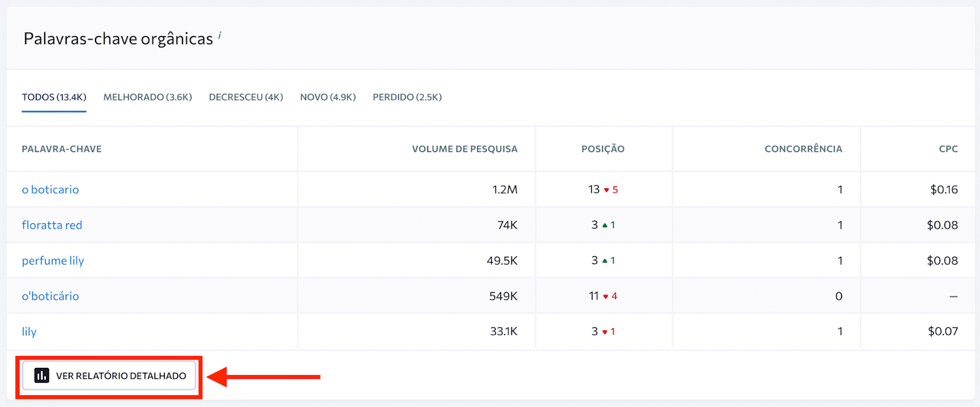Open the 'lily' keyword link
980x407 pixels.
click(x=29, y=332)
